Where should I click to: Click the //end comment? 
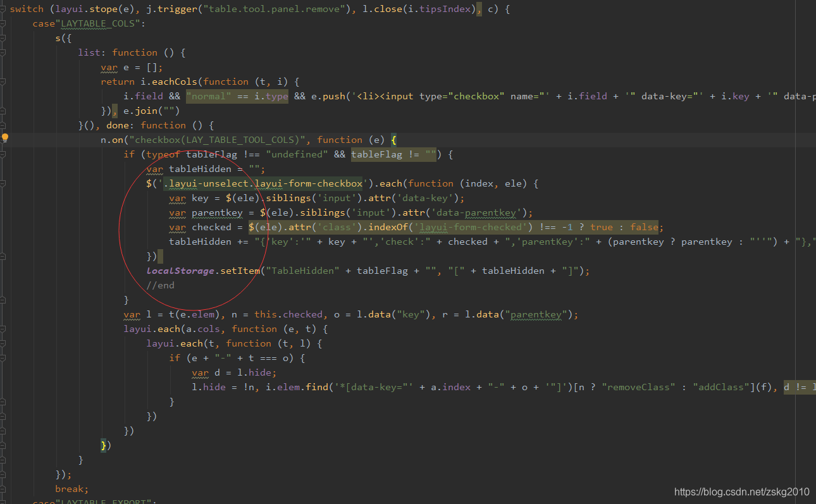160,285
